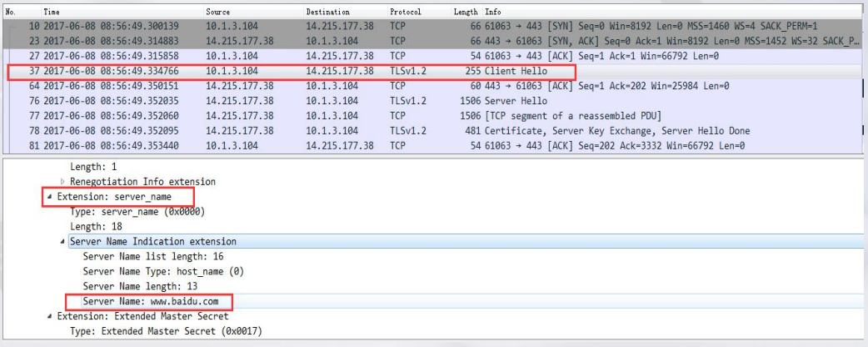
Task: Sort packets by the Length column header
Action: [466, 12]
